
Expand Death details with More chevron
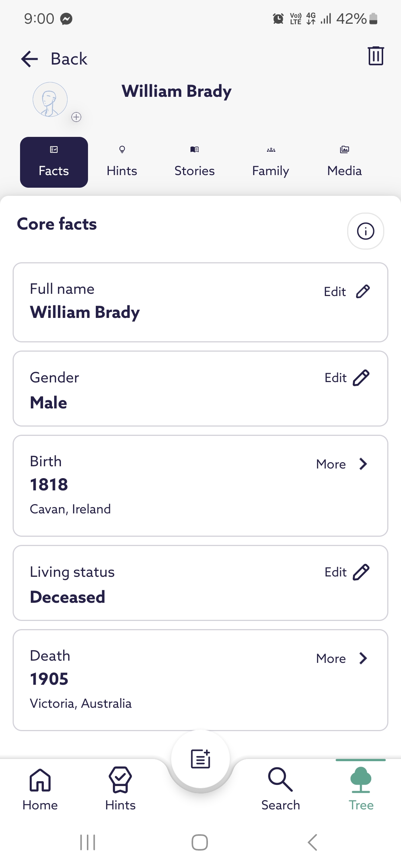pos(363,658)
